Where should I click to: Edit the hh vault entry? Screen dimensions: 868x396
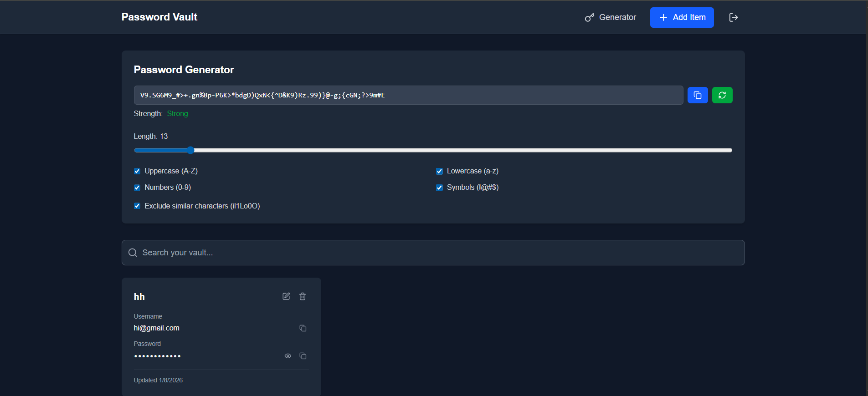pos(286,296)
